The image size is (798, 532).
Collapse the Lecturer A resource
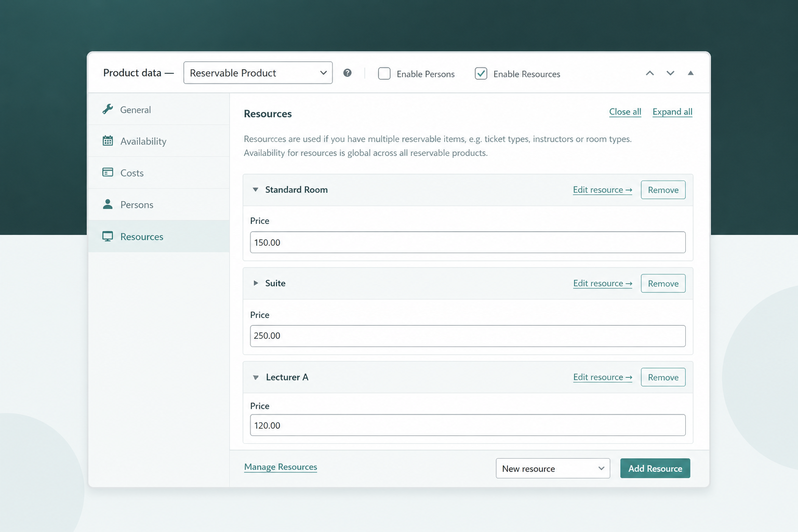(256, 377)
